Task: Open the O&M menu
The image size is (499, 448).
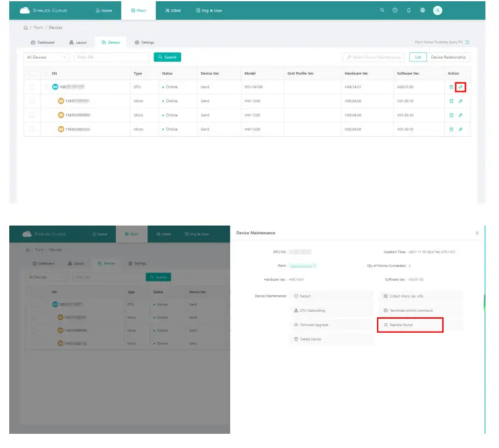Action: tap(173, 10)
